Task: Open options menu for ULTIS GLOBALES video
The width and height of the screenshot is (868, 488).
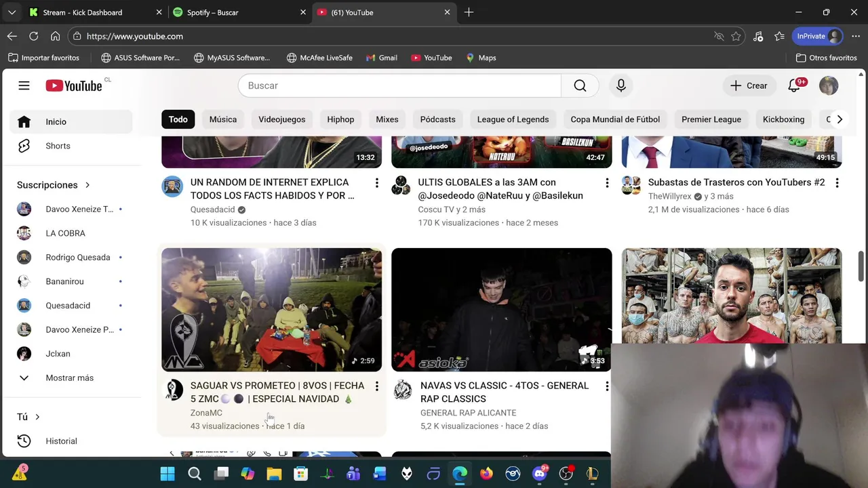Action: click(x=607, y=183)
